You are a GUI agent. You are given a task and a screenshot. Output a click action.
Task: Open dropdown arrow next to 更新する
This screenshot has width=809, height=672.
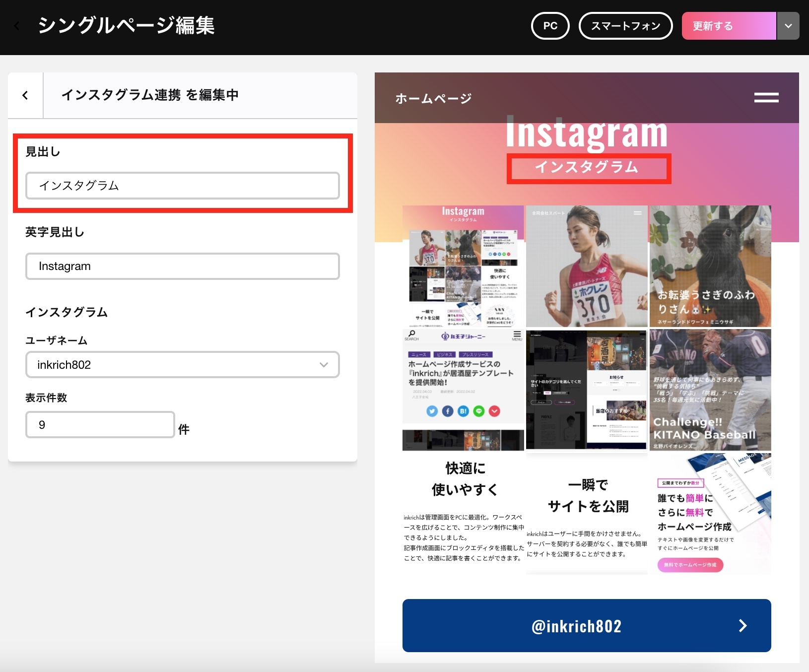788,26
